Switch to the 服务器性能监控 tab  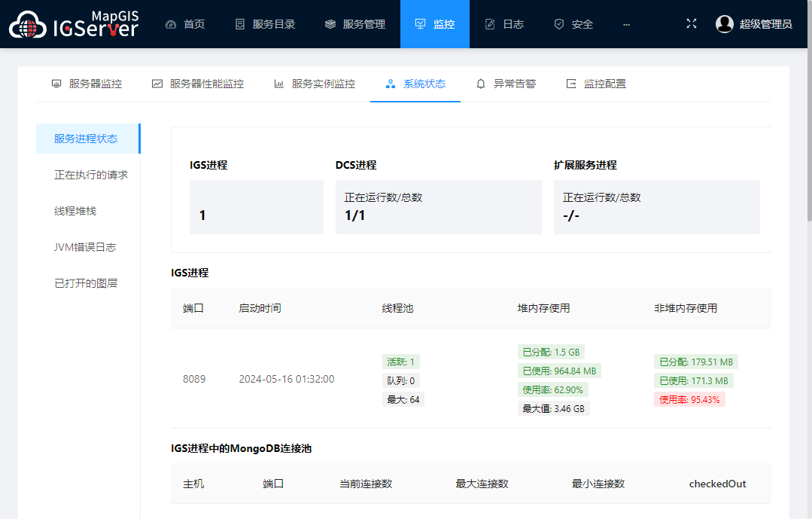[198, 84]
